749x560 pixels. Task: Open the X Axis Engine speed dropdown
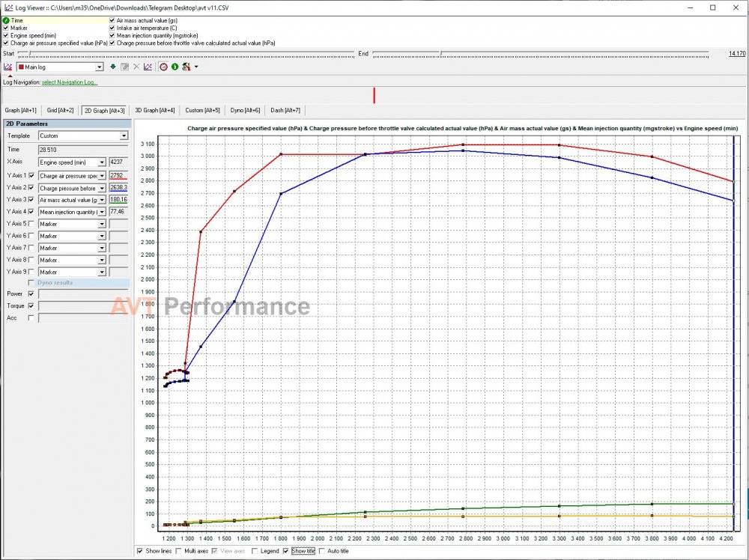(101, 162)
